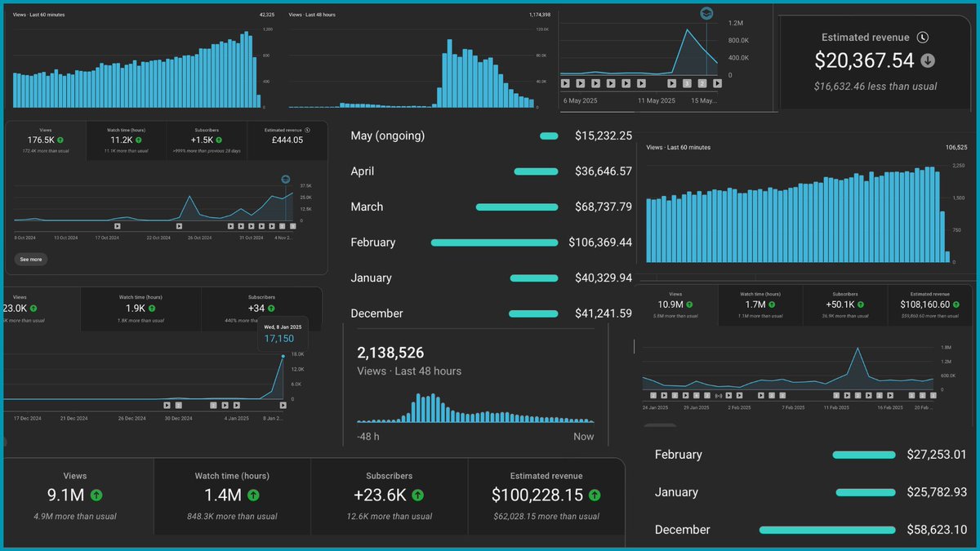Image resolution: width=980 pixels, height=551 pixels.
Task: Click the December $58,623.10 row
Action: coord(810,530)
